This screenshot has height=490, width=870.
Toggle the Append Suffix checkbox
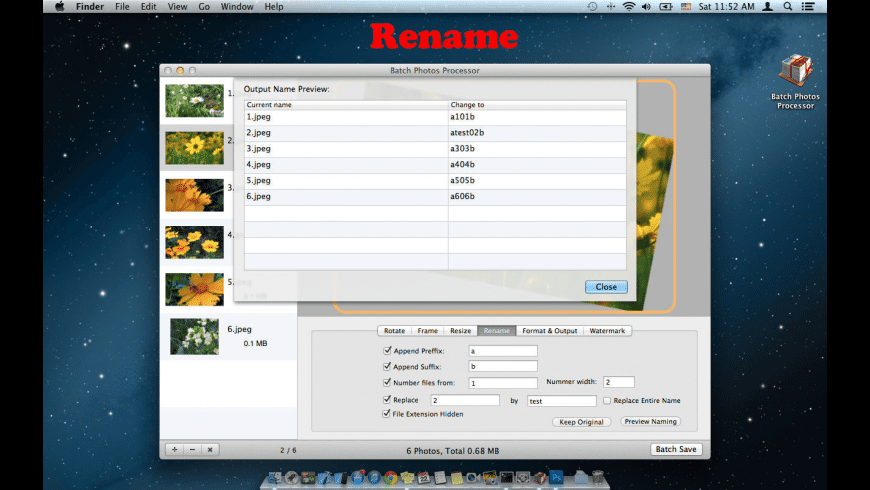click(x=387, y=366)
